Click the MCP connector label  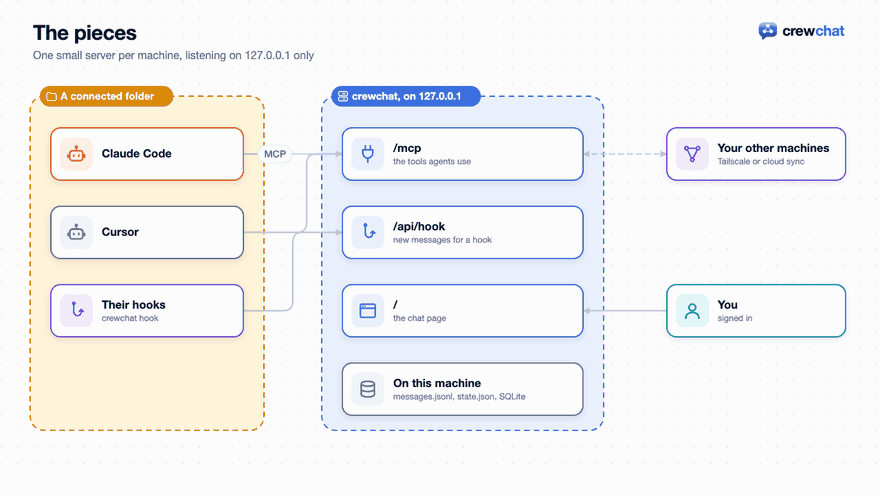[x=275, y=154]
